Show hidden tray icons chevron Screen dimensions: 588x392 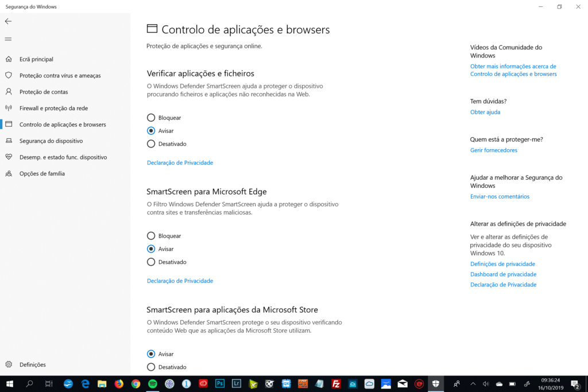473,384
